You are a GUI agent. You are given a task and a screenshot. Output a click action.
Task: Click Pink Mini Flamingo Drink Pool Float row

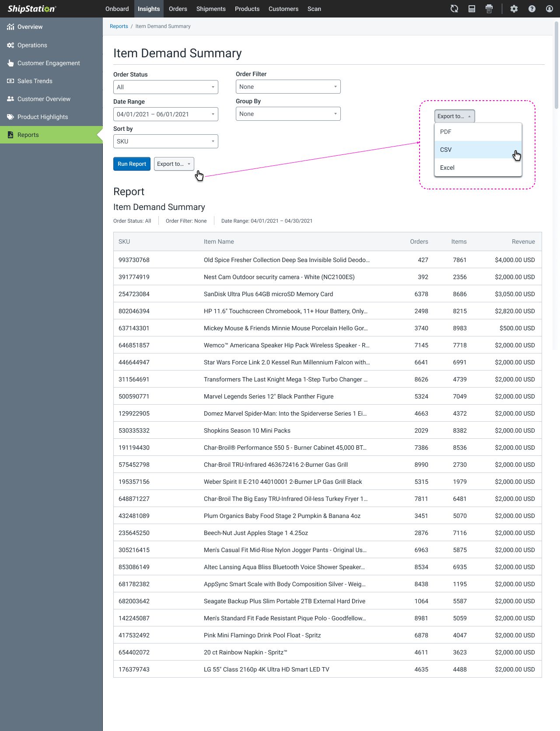click(x=327, y=635)
